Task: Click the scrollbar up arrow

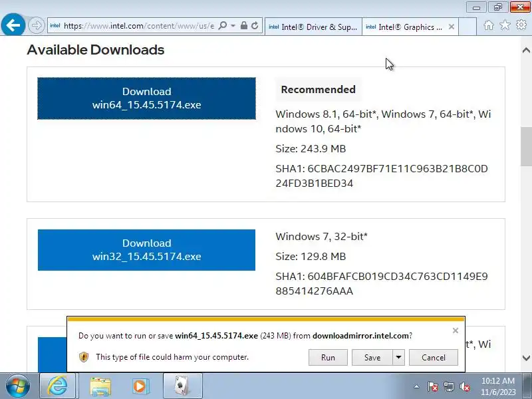Action: 526,51
